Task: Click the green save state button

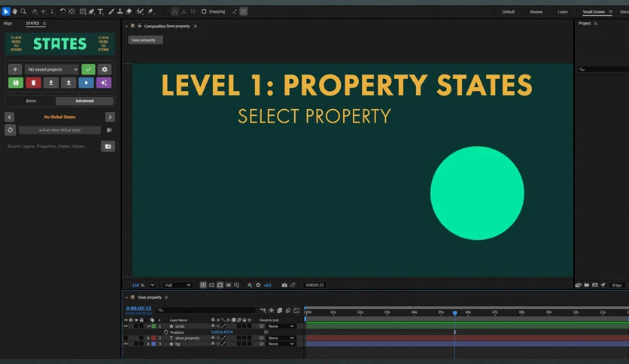Action: [16, 83]
